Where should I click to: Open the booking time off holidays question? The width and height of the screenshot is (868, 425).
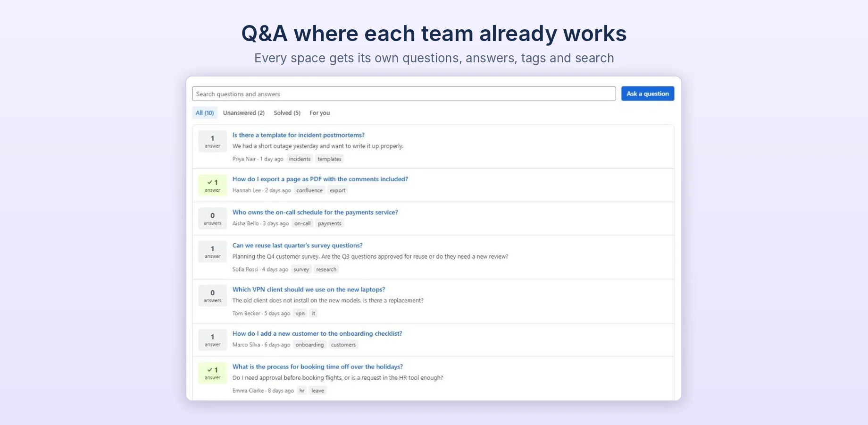(317, 366)
